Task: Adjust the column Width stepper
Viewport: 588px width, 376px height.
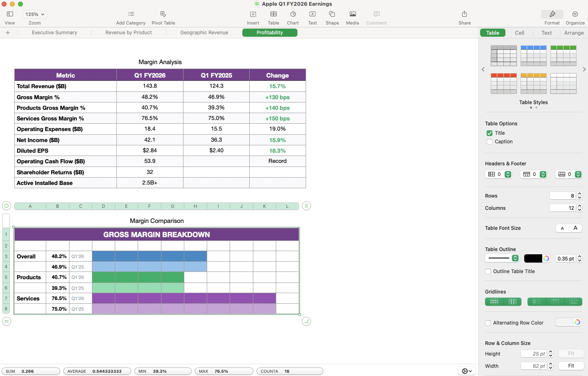Action: [550, 366]
